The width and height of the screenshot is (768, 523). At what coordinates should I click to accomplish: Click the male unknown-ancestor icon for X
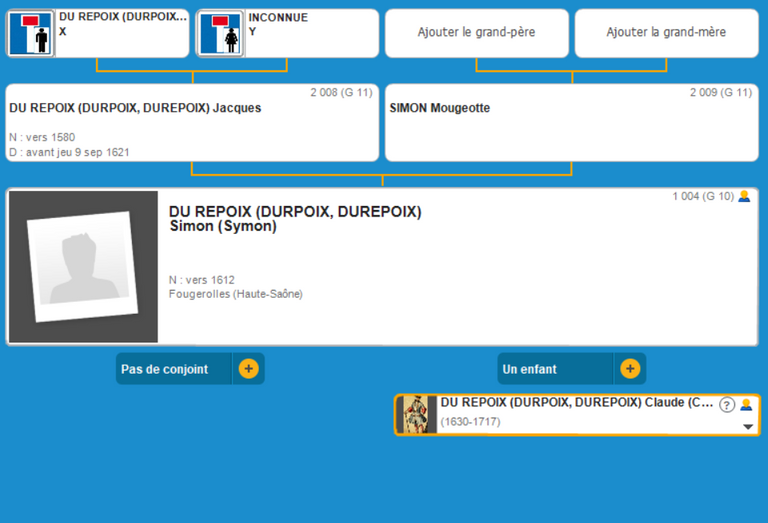31,34
